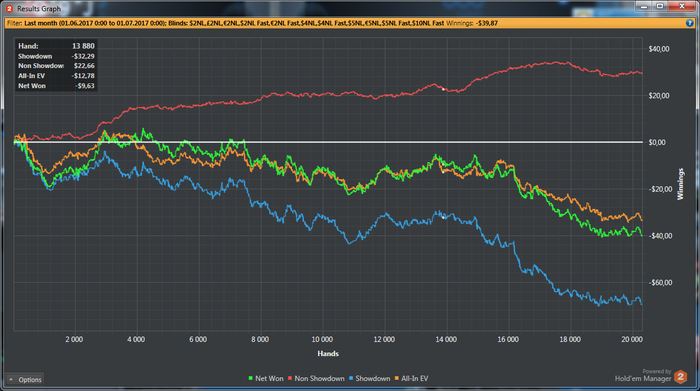Click the Winnings axis title
This screenshot has height=391, width=700.
[680, 184]
